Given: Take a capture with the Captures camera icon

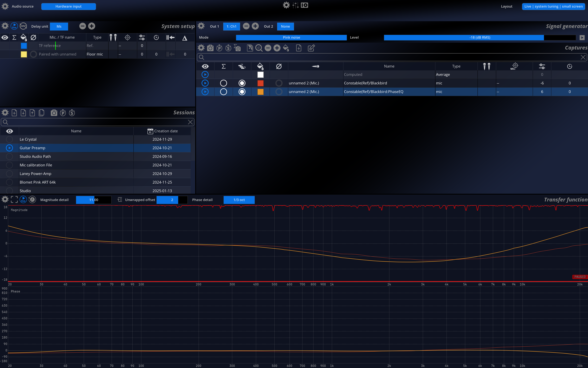Looking at the screenshot, I should point(210,48).
